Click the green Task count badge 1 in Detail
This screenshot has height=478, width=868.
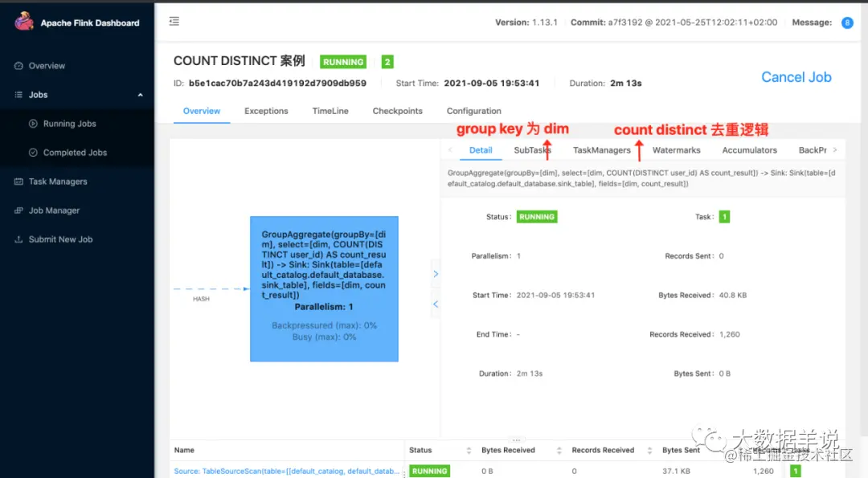click(x=724, y=217)
